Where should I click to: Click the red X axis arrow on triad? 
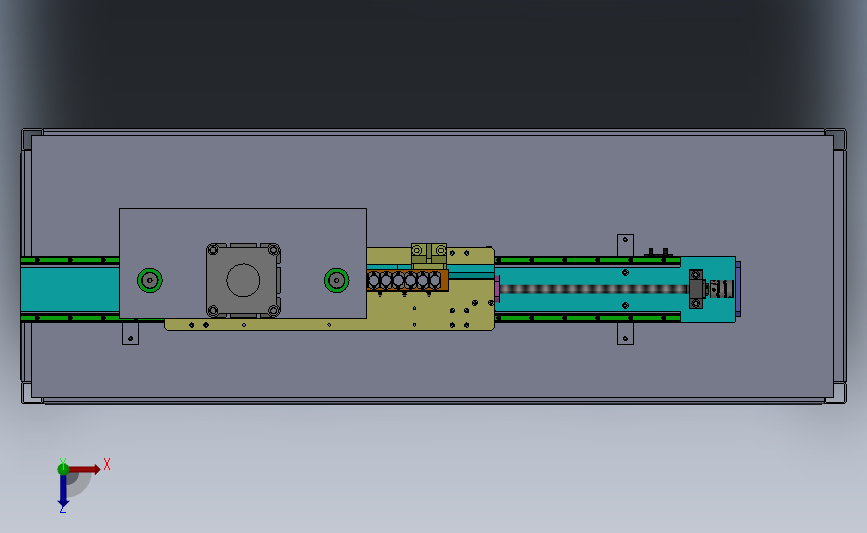pyautogui.click(x=84, y=469)
